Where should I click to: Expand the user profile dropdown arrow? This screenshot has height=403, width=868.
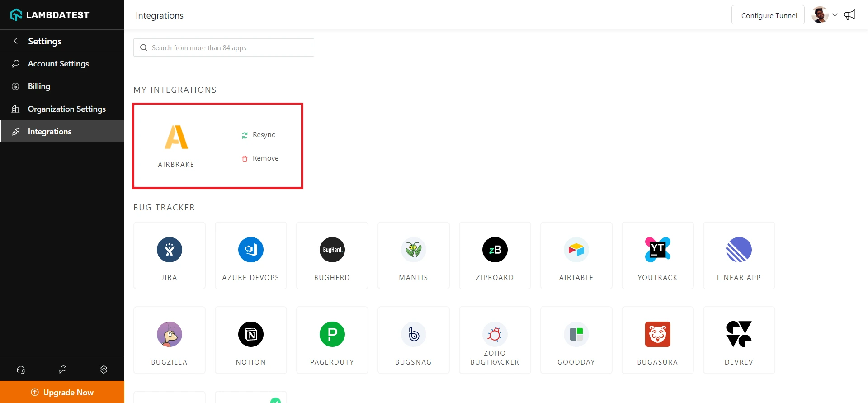pyautogui.click(x=835, y=15)
